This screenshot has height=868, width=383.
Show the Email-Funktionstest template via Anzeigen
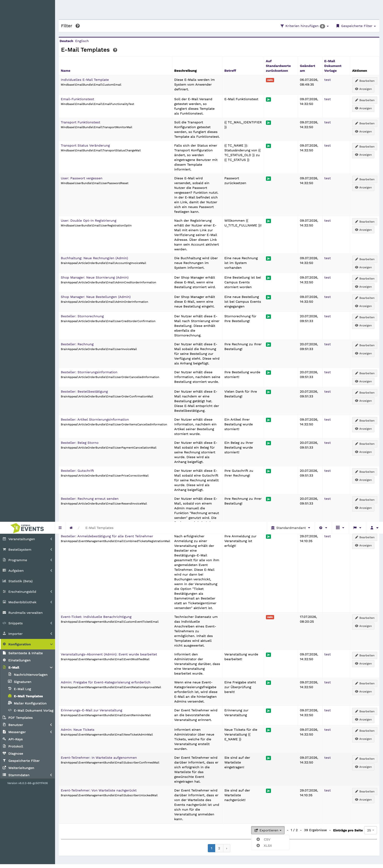[x=363, y=109]
